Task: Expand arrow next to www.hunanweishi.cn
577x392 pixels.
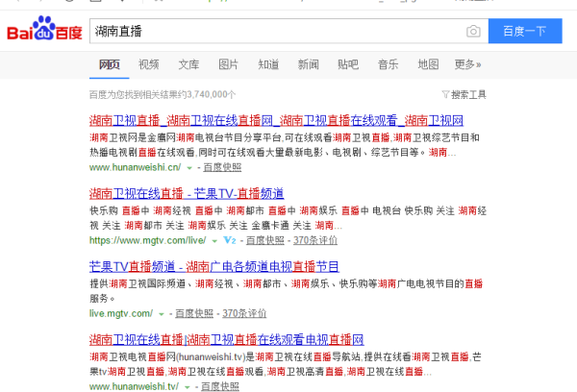Action: click(x=189, y=168)
